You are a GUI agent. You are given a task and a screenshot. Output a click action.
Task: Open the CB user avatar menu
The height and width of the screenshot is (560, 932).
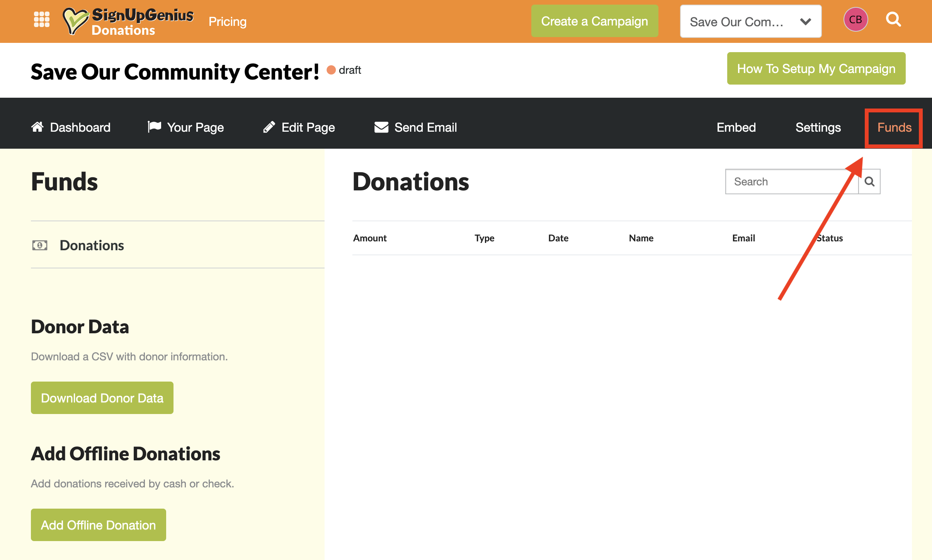tap(855, 20)
